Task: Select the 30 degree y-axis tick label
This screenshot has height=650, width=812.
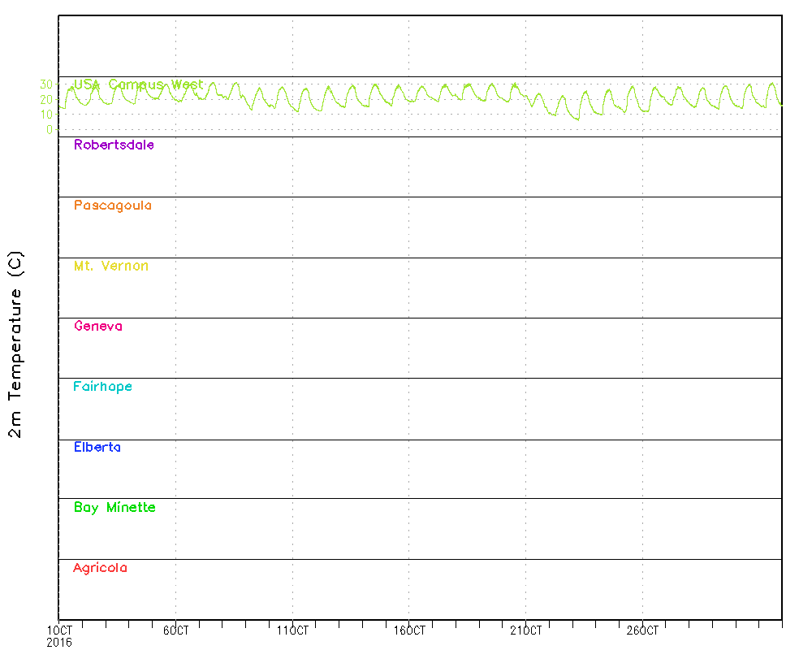Action: [x=46, y=84]
